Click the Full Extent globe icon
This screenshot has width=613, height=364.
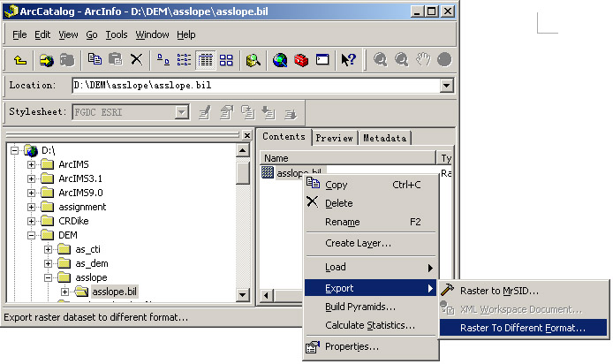pyautogui.click(x=444, y=60)
